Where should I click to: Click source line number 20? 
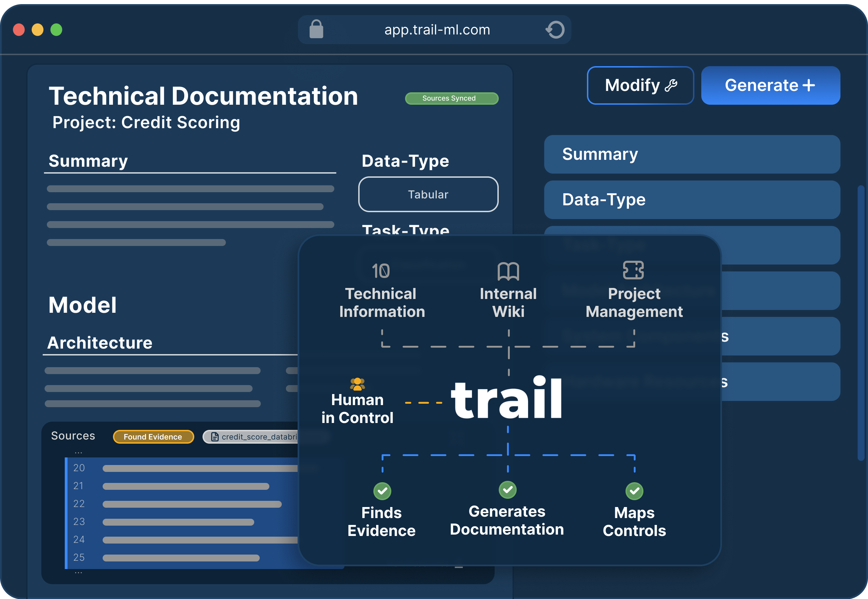[x=79, y=468]
